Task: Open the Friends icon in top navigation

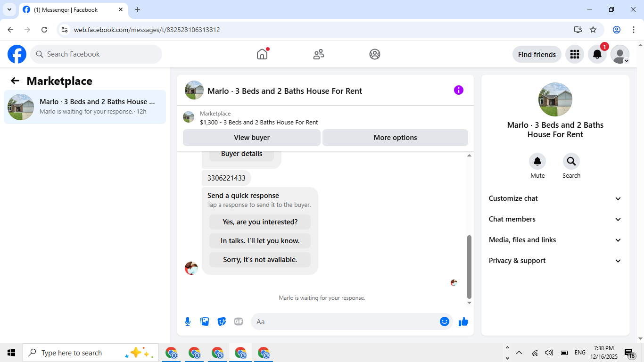Action: pyautogui.click(x=319, y=54)
